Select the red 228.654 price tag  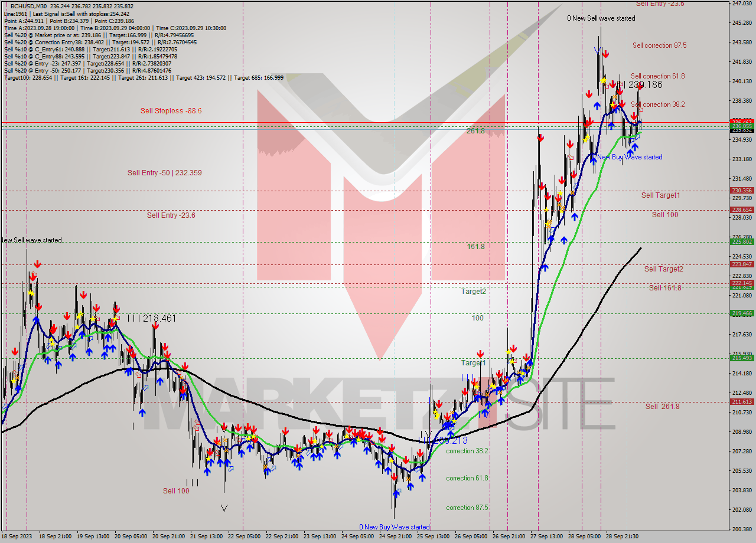(x=742, y=210)
